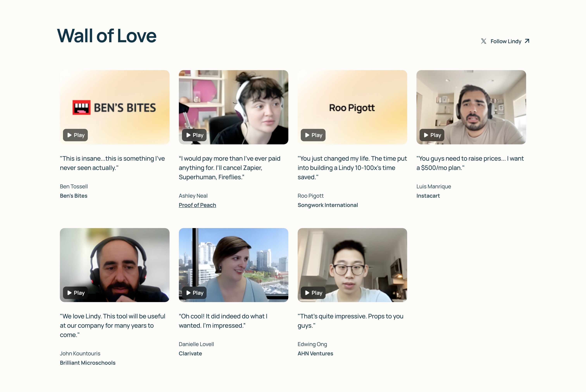Click the Brilliant Microschools company text
586x392 pixels.
point(88,363)
